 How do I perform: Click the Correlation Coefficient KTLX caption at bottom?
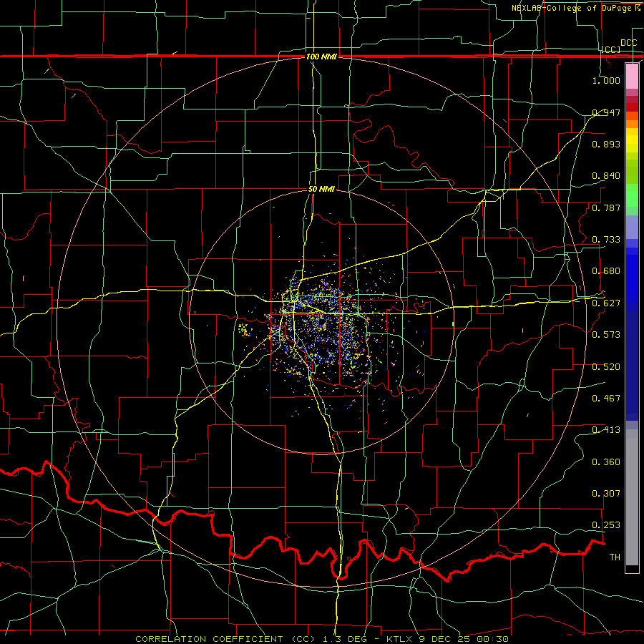click(x=322, y=639)
